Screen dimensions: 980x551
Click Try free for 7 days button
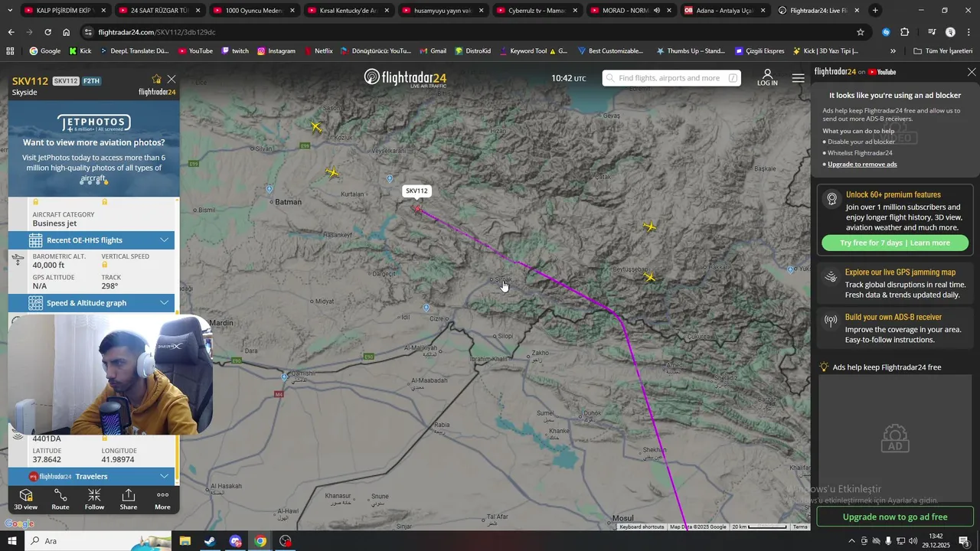[895, 243]
